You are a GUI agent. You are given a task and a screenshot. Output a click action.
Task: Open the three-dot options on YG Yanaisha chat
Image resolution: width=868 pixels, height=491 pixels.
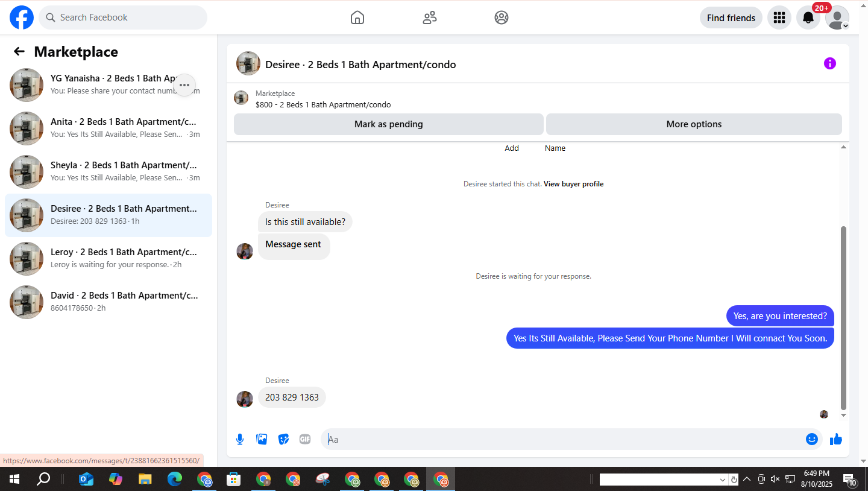click(184, 85)
